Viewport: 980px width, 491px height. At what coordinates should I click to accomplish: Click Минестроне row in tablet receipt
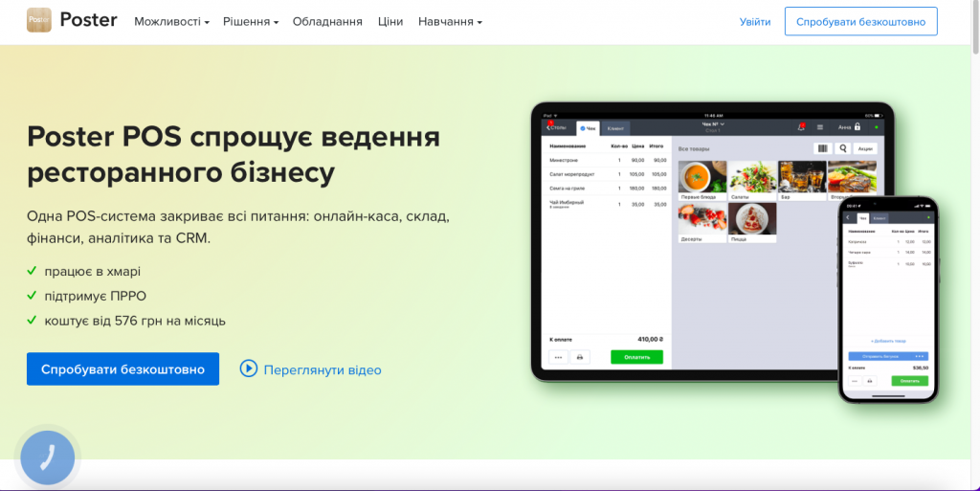pyautogui.click(x=607, y=160)
